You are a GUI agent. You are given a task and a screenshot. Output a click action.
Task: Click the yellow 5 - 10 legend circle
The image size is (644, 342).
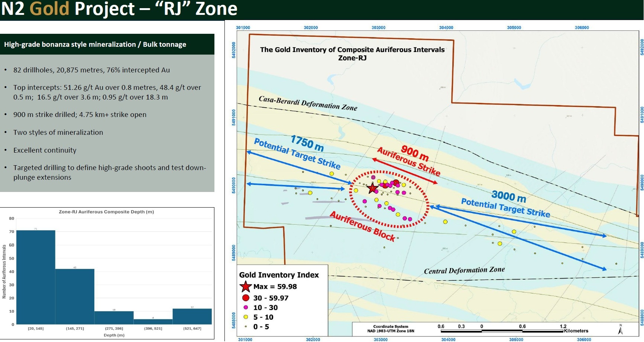pos(246,317)
